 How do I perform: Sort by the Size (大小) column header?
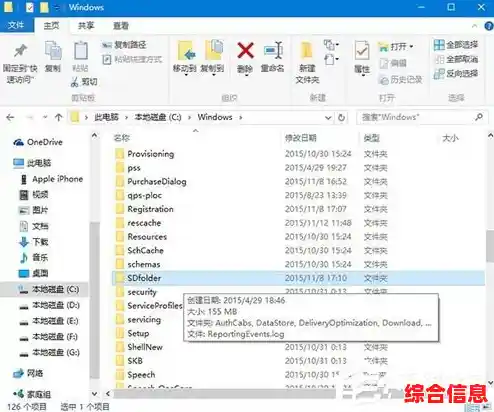(450, 138)
